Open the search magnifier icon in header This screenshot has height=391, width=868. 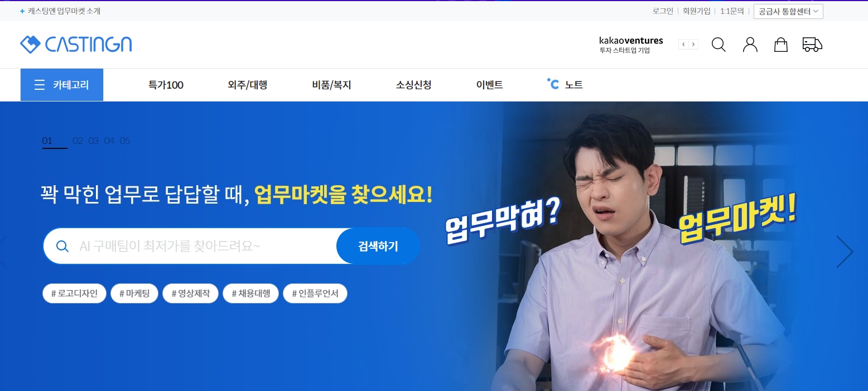pos(718,45)
